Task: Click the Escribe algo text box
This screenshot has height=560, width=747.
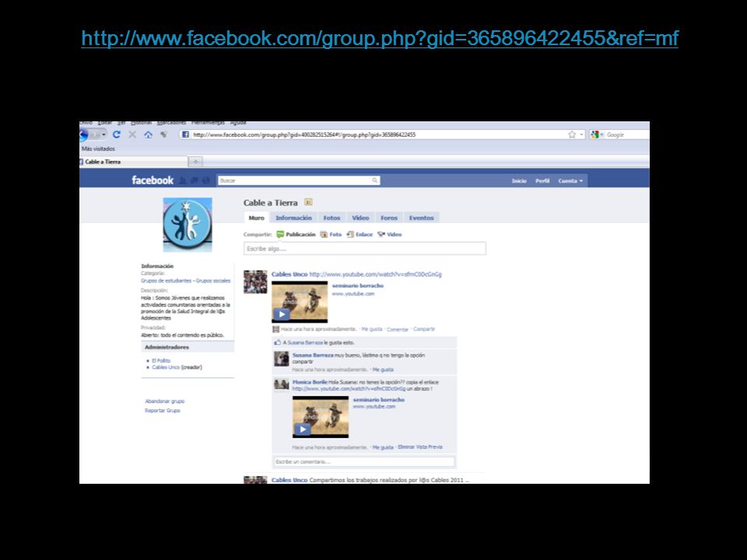Action: 365,249
